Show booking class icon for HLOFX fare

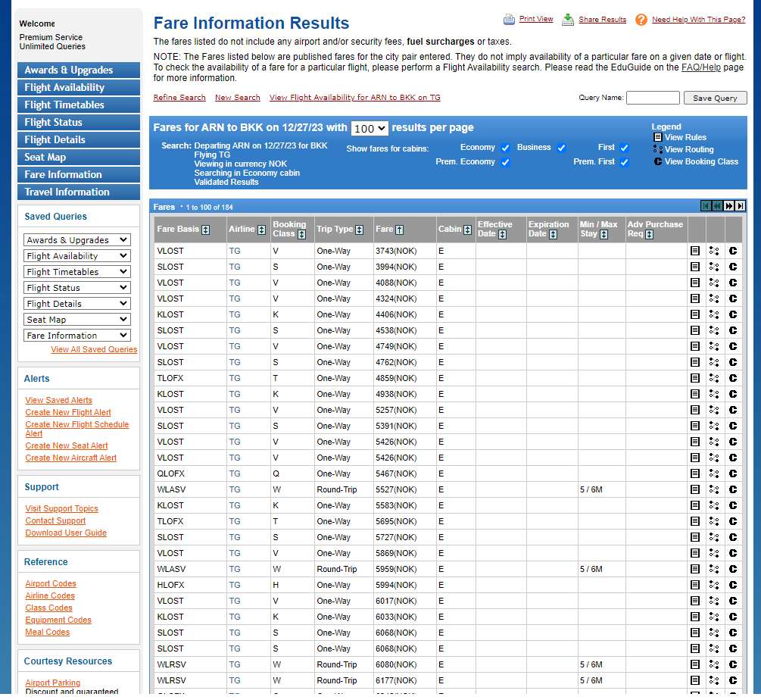tap(733, 585)
